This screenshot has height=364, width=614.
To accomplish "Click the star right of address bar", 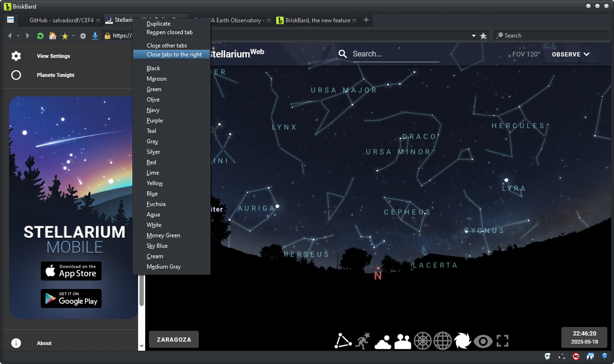I will click(x=484, y=36).
